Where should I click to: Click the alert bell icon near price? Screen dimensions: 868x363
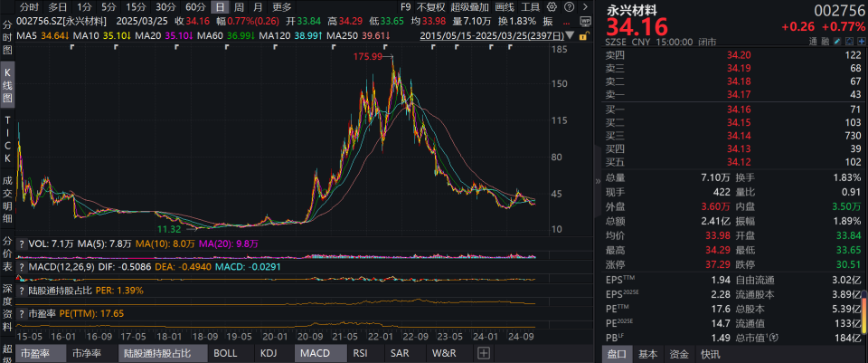pos(849,42)
